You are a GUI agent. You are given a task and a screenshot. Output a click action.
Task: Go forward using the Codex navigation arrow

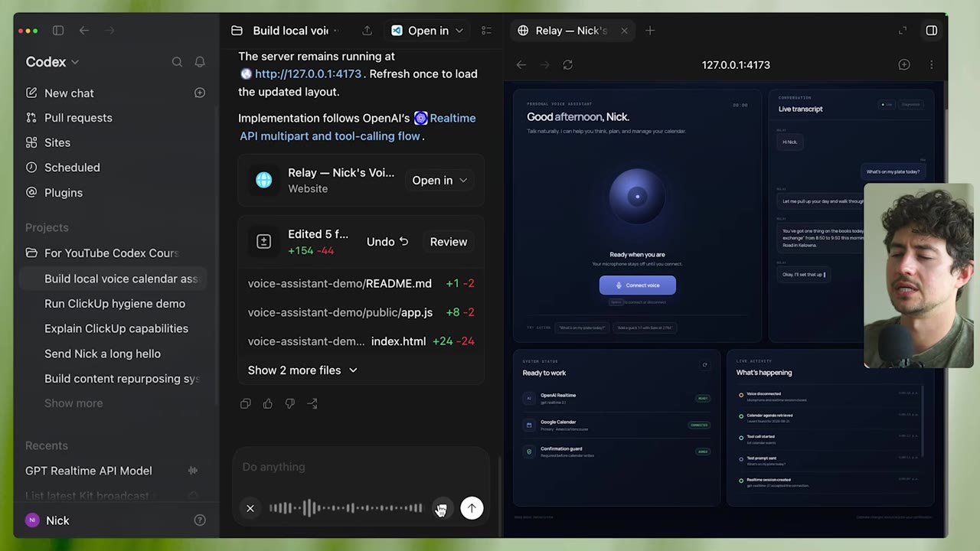point(109,31)
